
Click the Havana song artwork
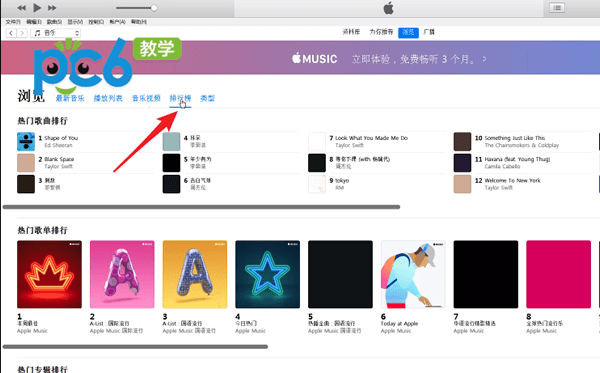[x=462, y=163]
